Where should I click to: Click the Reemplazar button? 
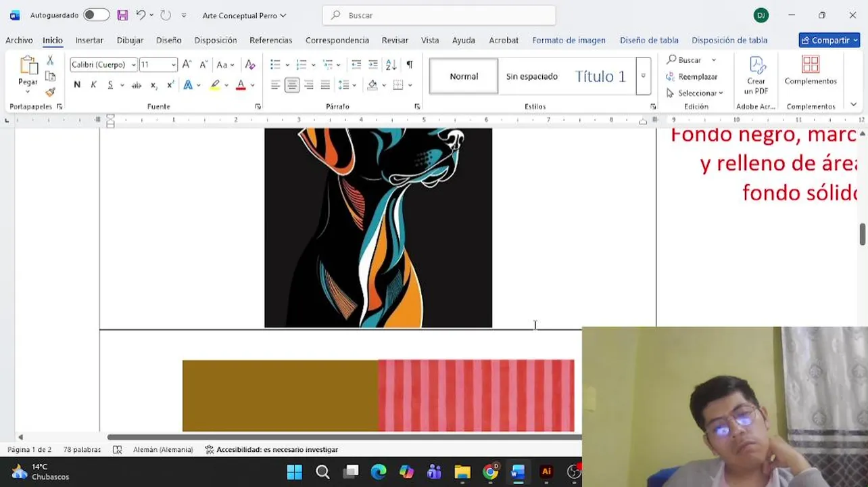tap(692, 76)
